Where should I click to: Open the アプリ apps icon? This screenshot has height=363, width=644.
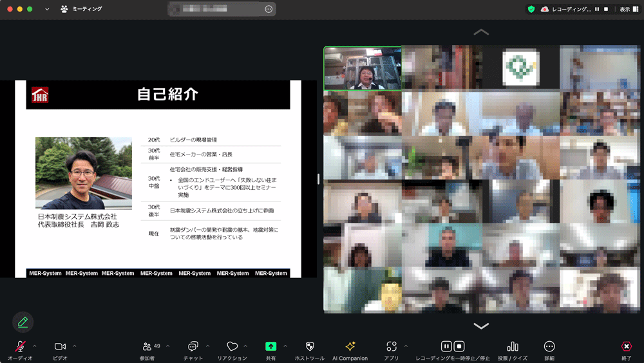pos(391,346)
